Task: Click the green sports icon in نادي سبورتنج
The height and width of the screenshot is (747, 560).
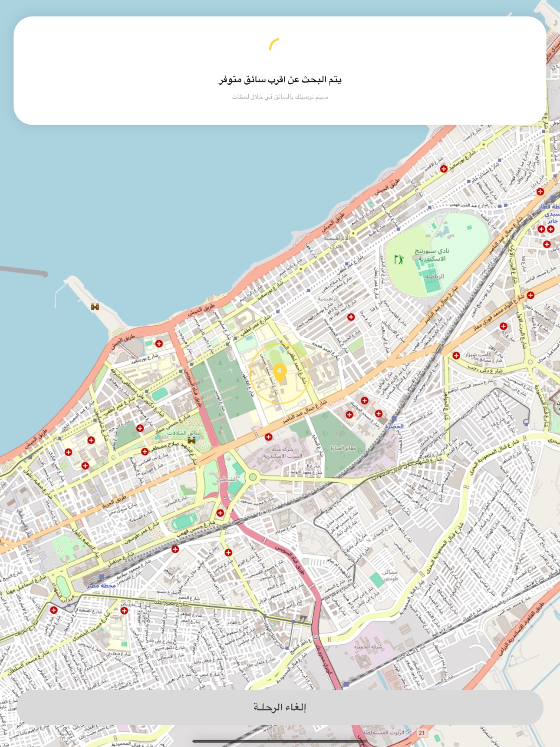Action: click(399, 260)
